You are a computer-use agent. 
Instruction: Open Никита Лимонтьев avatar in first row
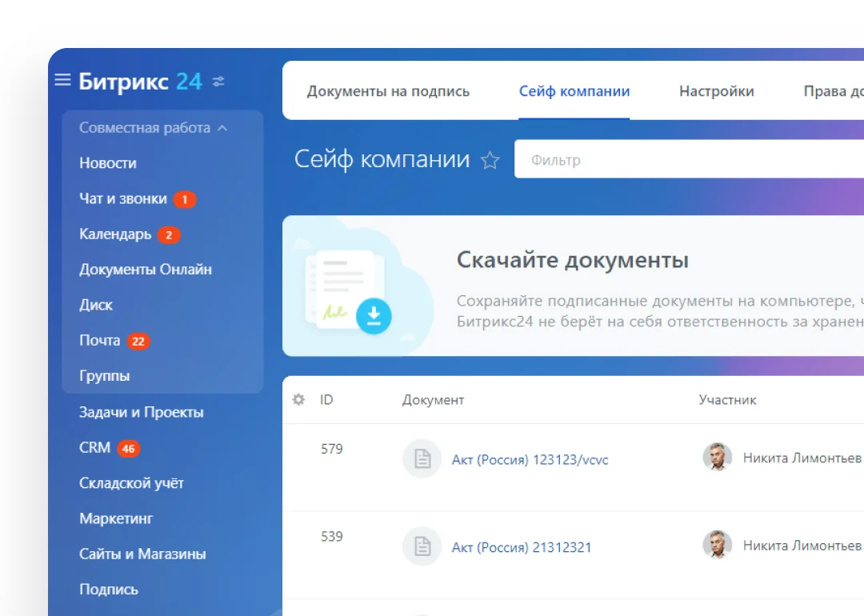pos(718,458)
